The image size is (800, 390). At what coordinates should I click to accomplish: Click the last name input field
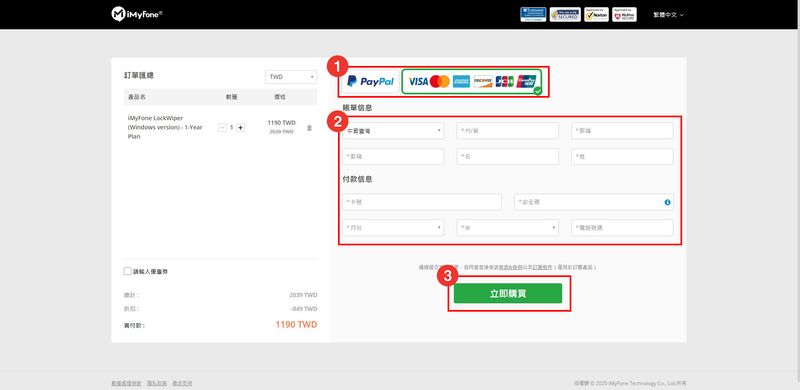[622, 157]
